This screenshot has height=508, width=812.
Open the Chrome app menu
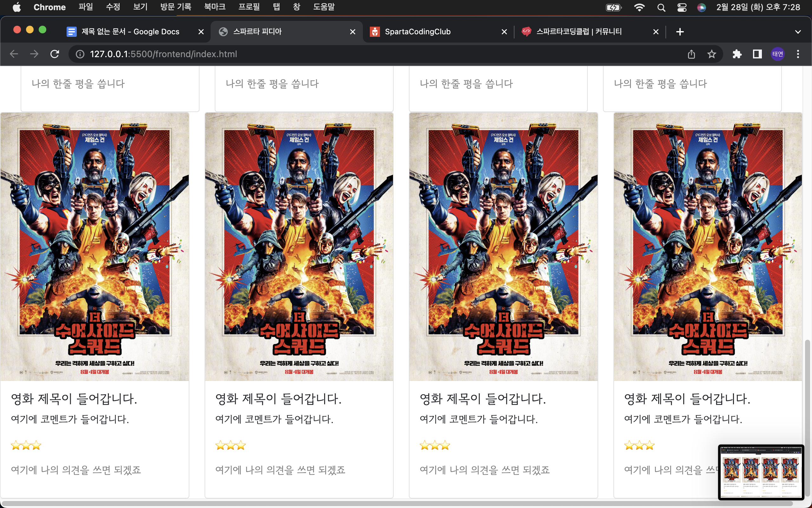click(x=49, y=7)
